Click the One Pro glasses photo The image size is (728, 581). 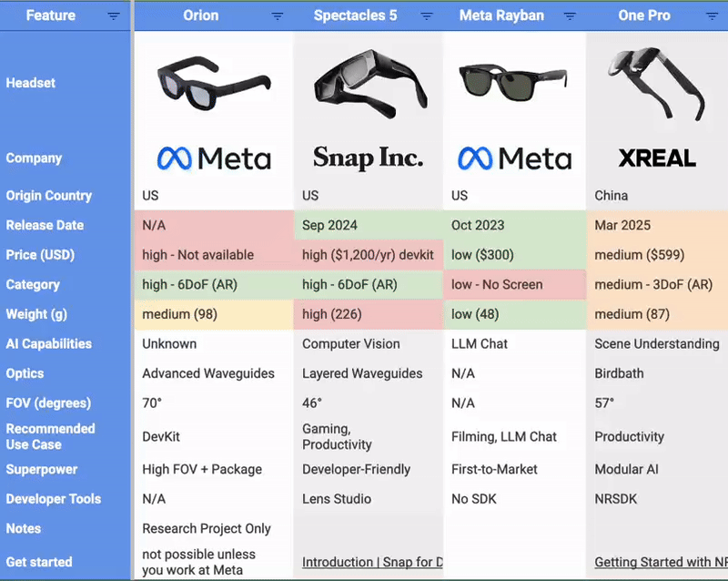click(652, 85)
